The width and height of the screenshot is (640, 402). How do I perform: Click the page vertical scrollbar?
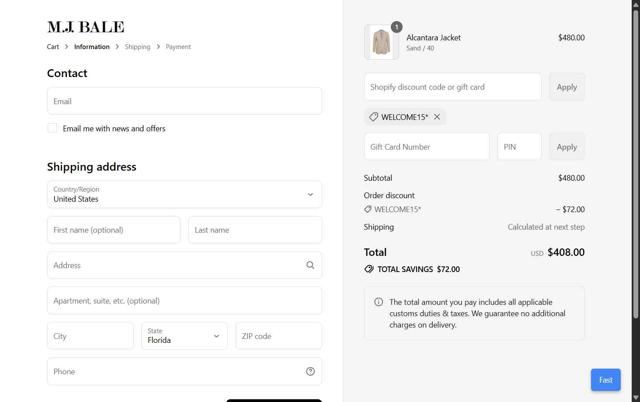pyautogui.click(x=636, y=163)
